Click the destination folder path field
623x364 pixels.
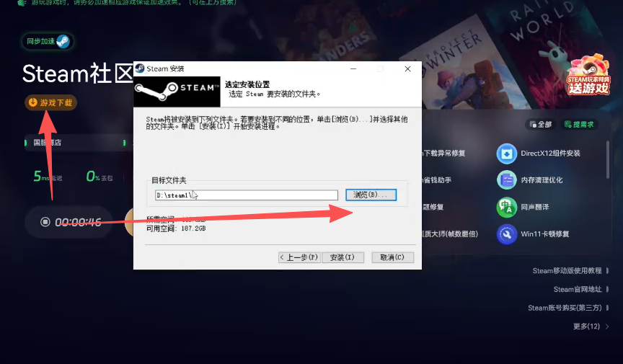click(x=246, y=195)
